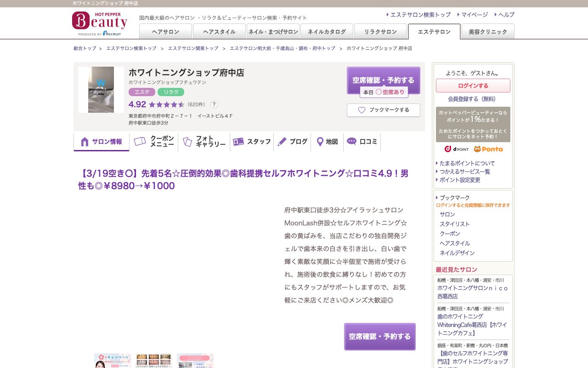
Task: Open ブログ via the pen icon
Action: coord(283,141)
